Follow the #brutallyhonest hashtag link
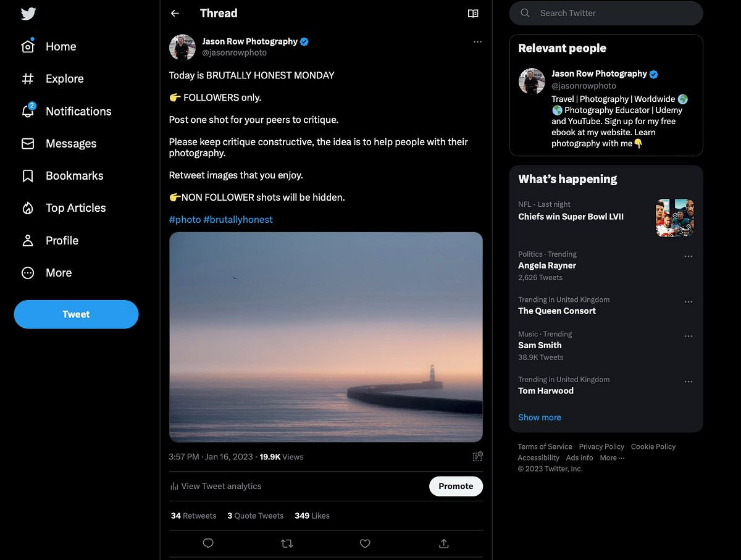 click(238, 220)
